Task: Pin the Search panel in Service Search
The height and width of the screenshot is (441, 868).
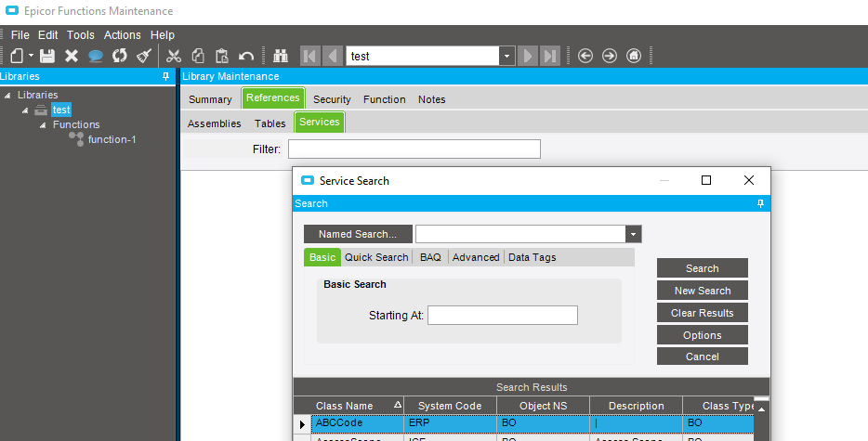Action: [760, 203]
